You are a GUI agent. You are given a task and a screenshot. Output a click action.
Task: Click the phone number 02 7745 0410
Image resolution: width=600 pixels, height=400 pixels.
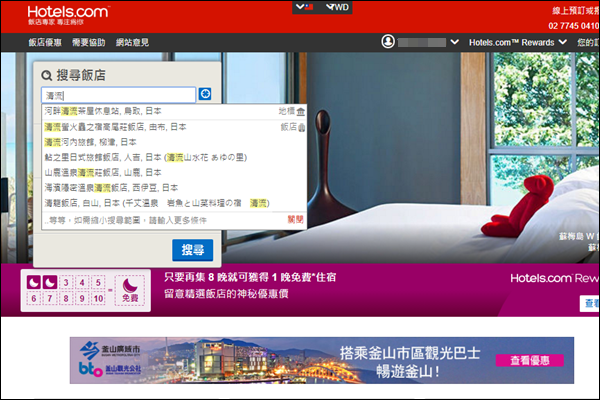click(x=574, y=26)
